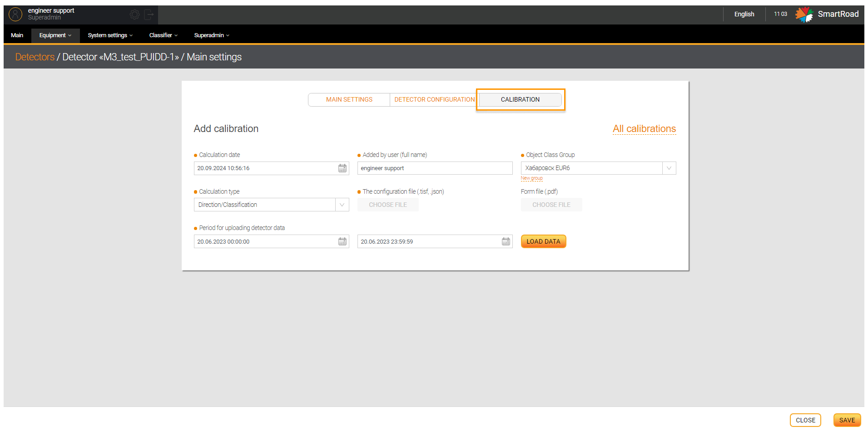Click the Load Data button
Viewport: 868px width, 436px height.
coord(543,241)
